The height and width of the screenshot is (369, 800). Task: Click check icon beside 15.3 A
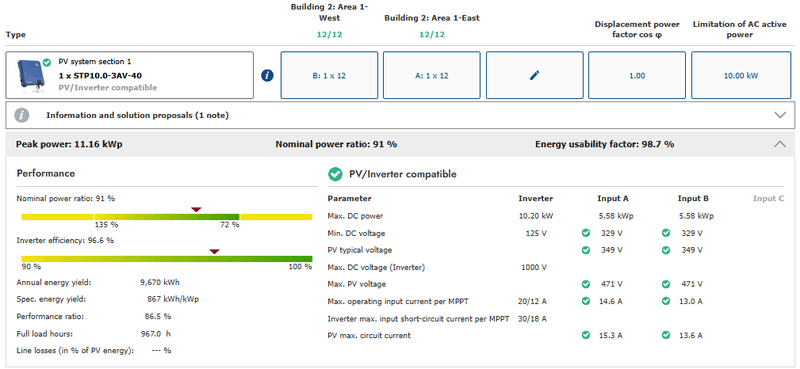586,335
